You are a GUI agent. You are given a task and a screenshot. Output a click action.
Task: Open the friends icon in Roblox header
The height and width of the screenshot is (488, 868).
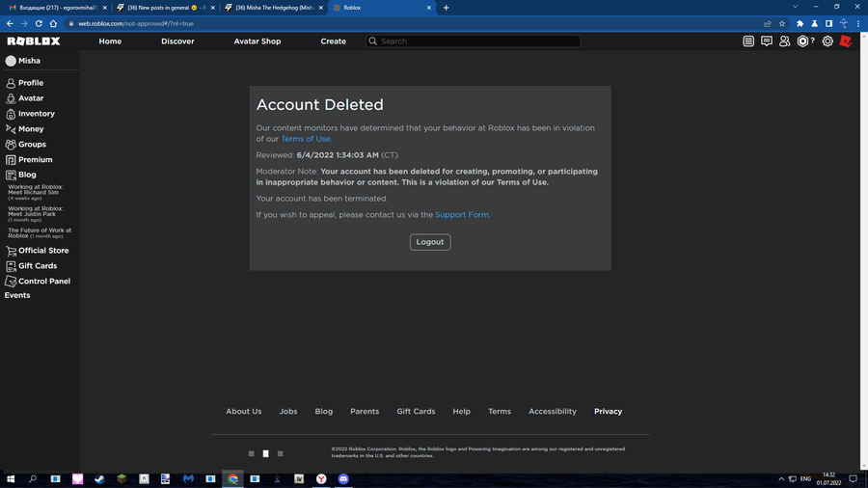click(784, 41)
